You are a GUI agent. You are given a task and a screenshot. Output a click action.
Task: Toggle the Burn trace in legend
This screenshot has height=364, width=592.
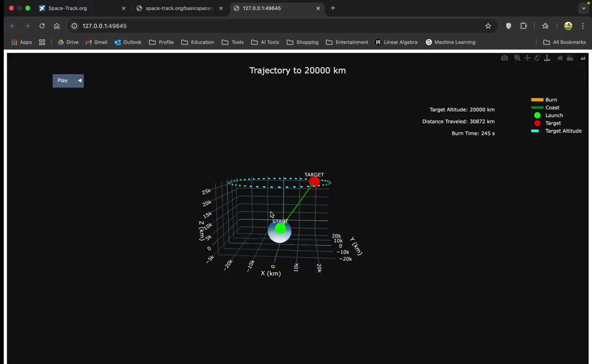pos(544,100)
